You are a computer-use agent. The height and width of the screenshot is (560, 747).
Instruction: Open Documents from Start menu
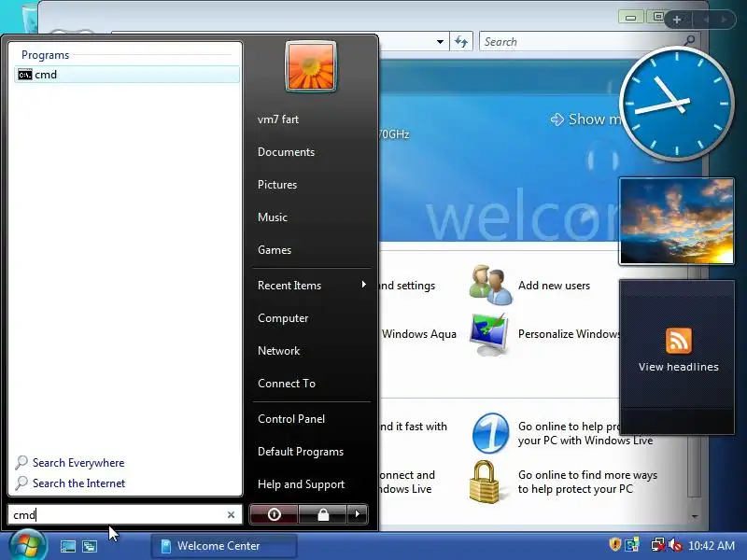[286, 152]
